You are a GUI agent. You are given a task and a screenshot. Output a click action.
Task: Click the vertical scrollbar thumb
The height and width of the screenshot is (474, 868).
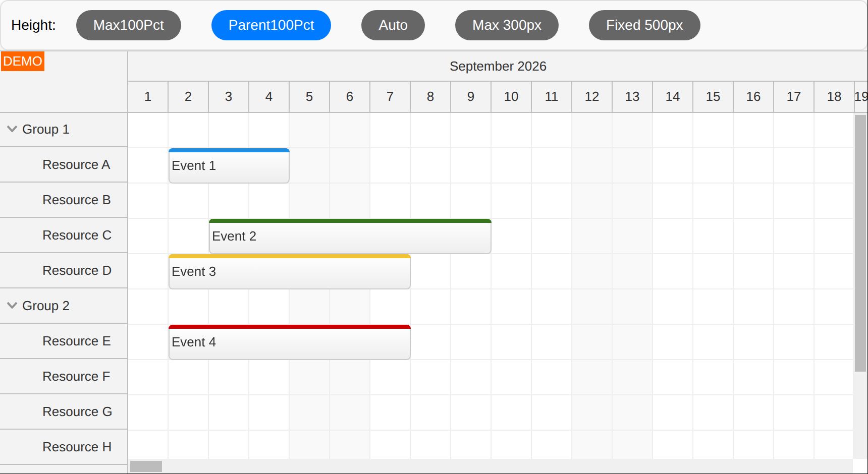(x=860, y=243)
